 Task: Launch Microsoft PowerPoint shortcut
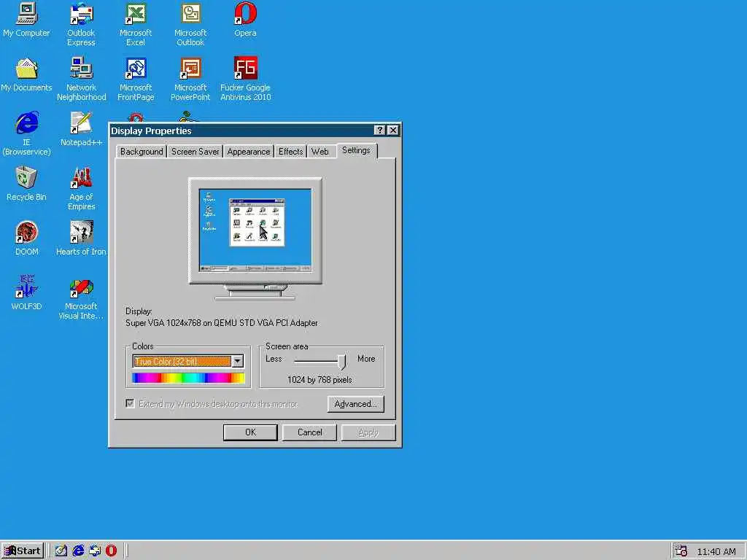tap(190, 79)
